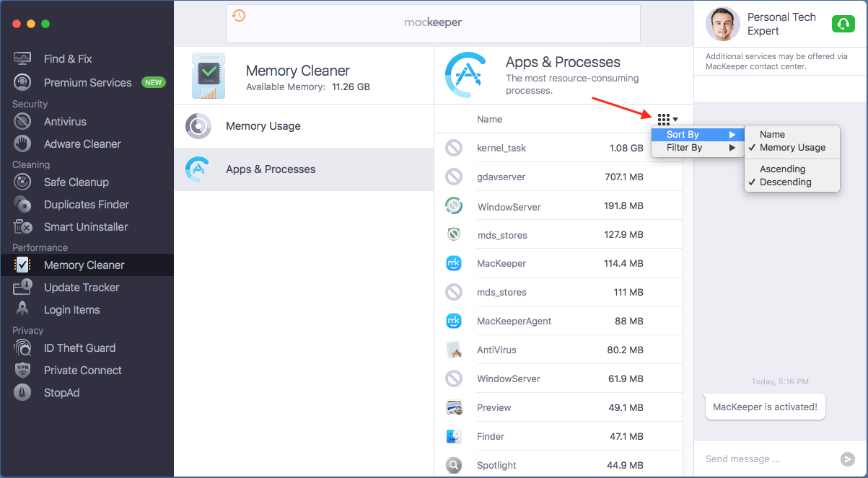868x478 pixels.
Task: Click the MacKeeper app icon in the process list
Action: [454, 263]
